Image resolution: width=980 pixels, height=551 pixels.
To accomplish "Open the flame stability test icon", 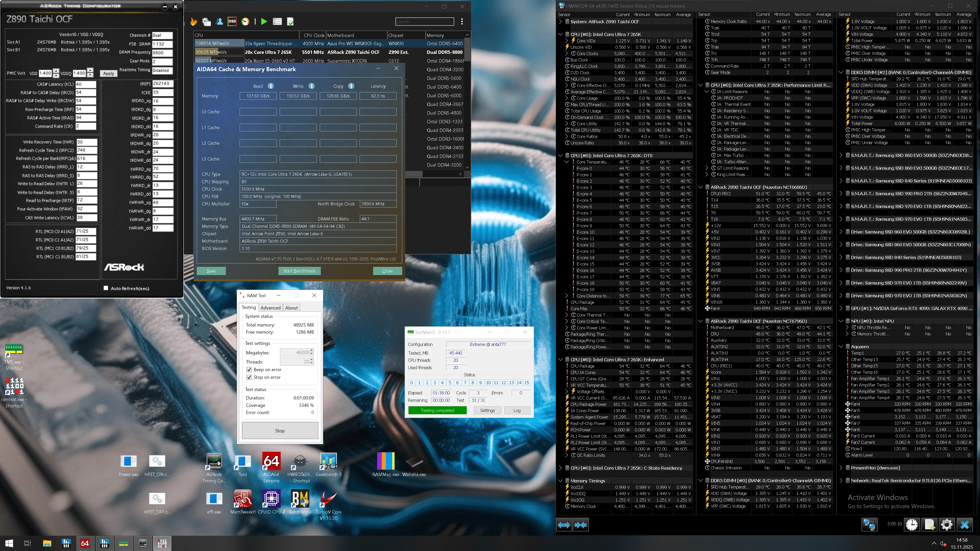I will click(194, 22).
